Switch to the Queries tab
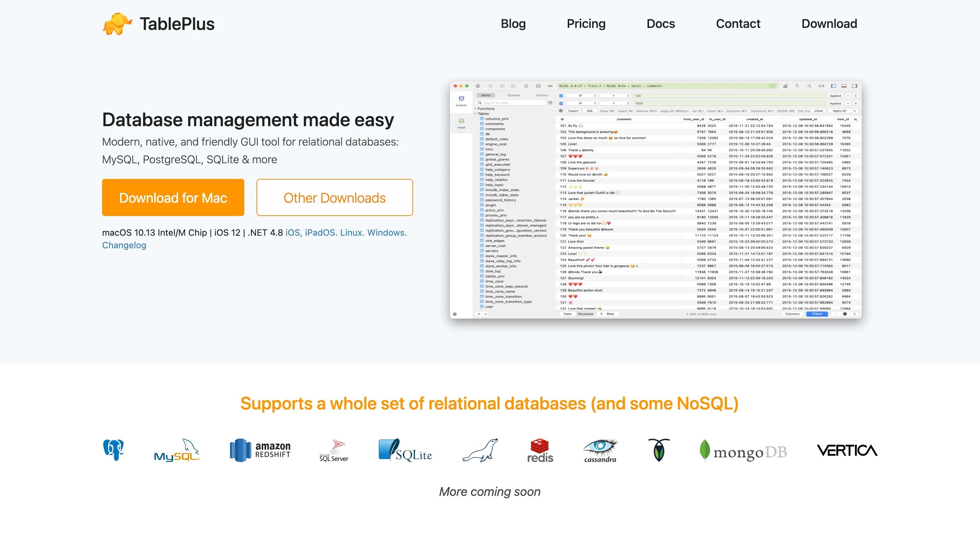Screen dimensions: 980x553 (x=513, y=96)
